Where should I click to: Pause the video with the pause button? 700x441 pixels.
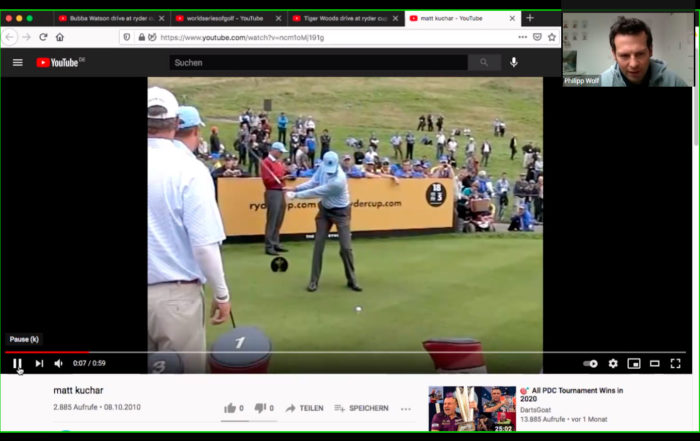tap(17, 363)
